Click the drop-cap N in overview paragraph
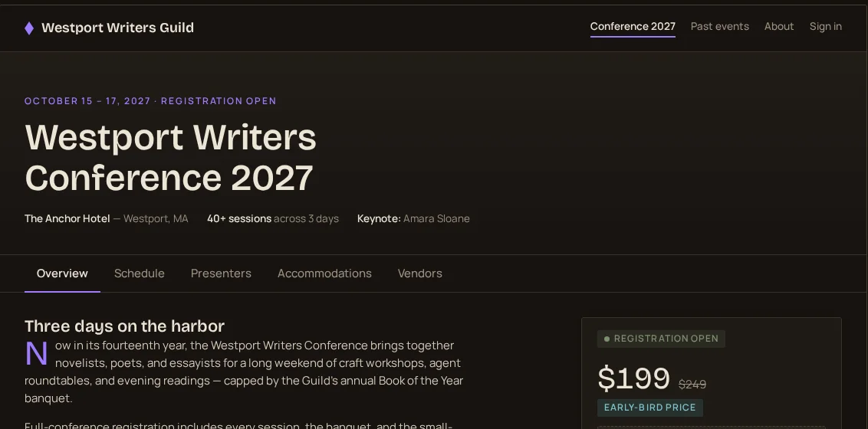This screenshot has height=429, width=868. (37, 354)
